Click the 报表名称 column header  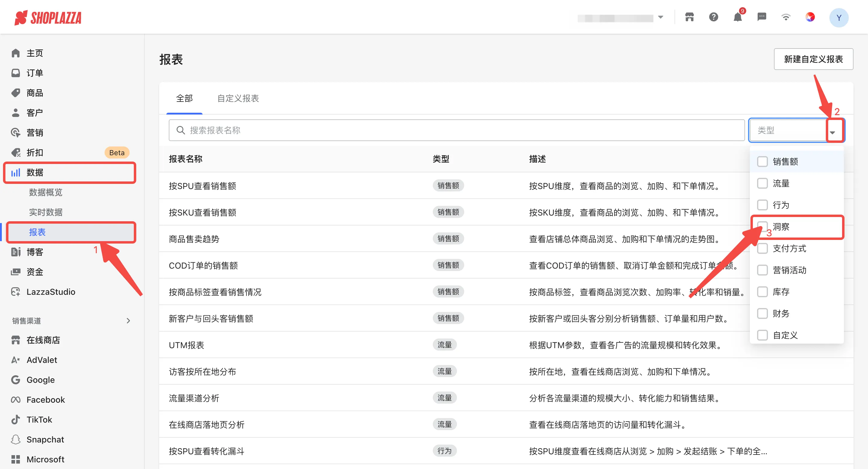[185, 159]
